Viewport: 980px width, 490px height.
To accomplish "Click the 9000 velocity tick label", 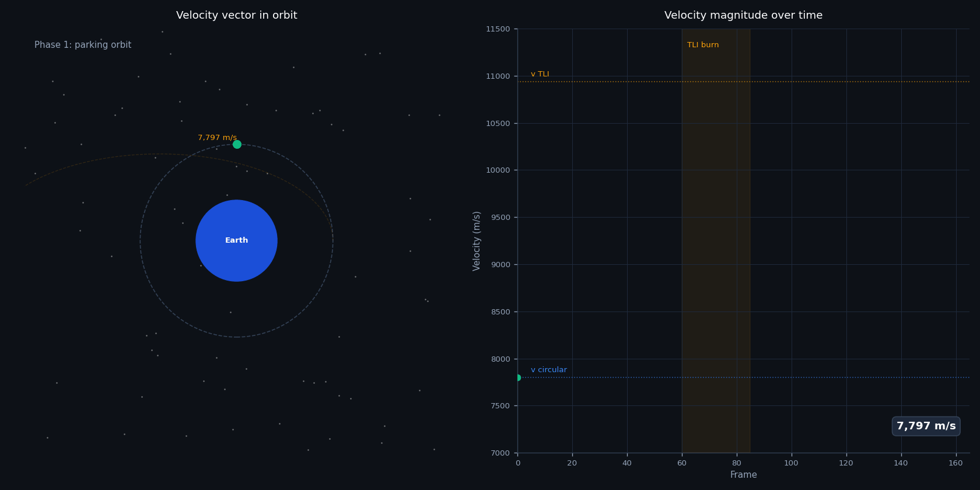I will (499, 265).
